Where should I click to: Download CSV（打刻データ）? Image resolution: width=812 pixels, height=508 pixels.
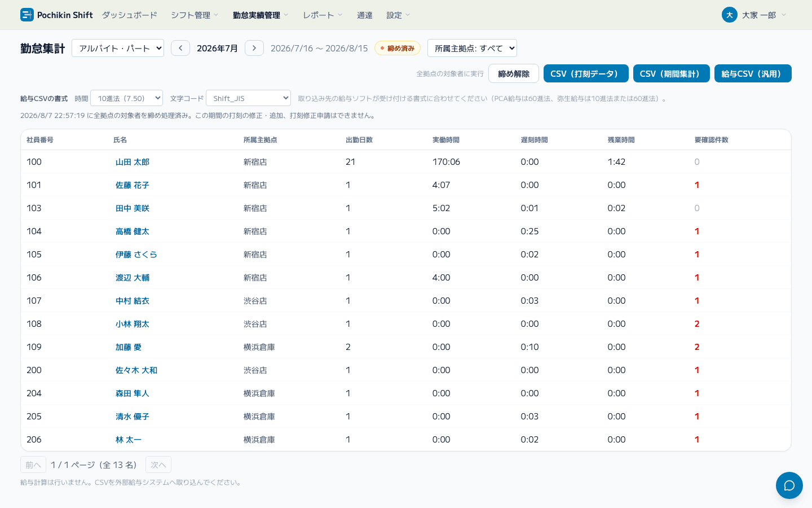(586, 73)
